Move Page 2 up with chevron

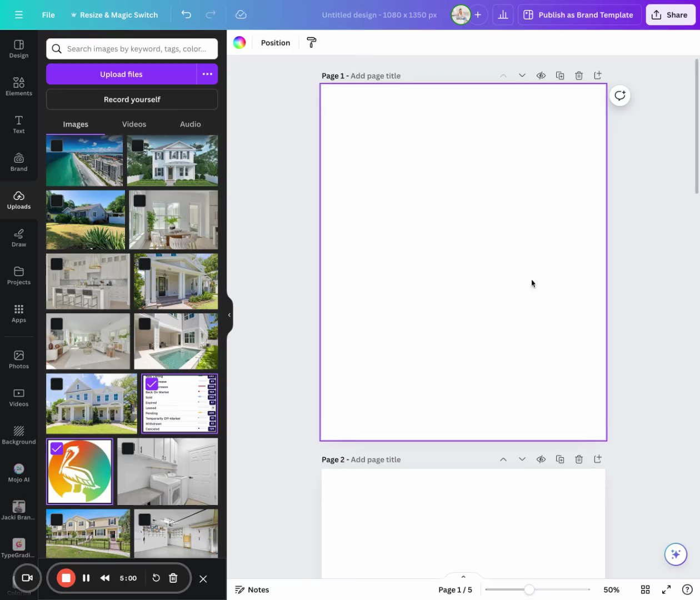click(503, 459)
